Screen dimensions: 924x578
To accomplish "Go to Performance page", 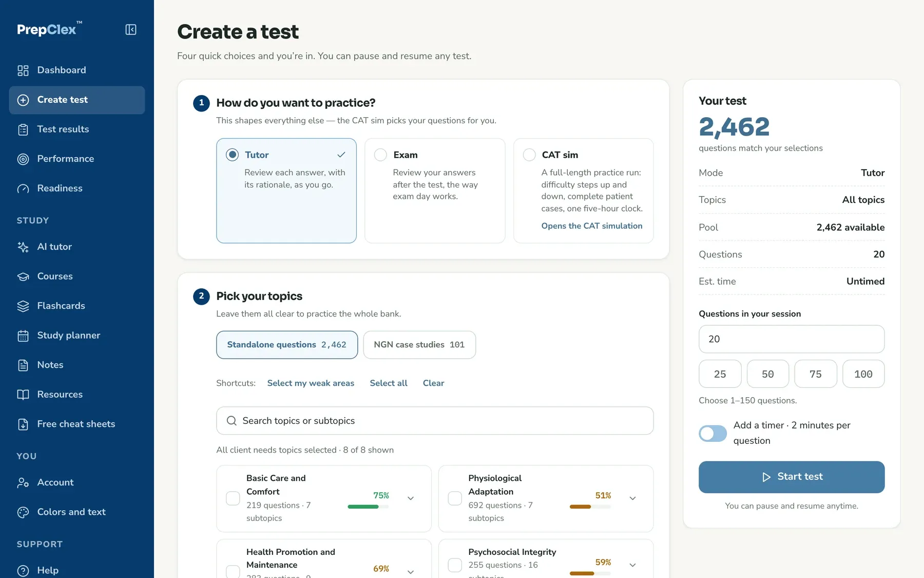I will (x=77, y=159).
